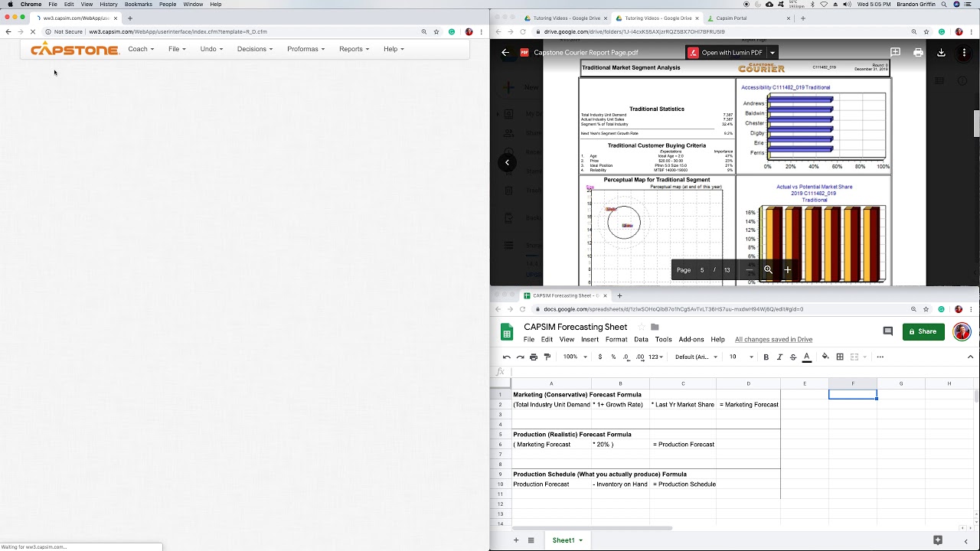This screenshot has width=980, height=551.
Task: Open the Google account avatar in Sheets
Action: coord(962,331)
